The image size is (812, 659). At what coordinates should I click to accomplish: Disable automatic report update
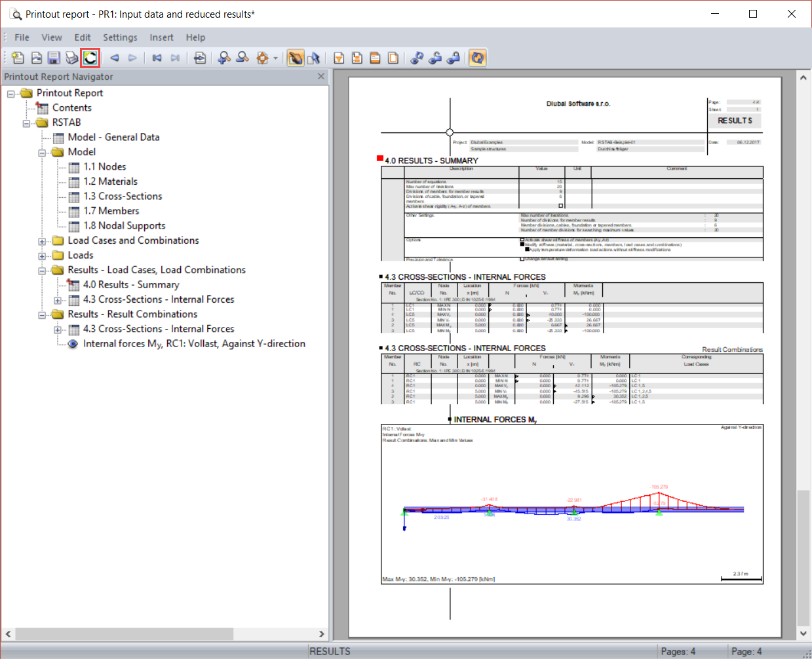[477, 58]
